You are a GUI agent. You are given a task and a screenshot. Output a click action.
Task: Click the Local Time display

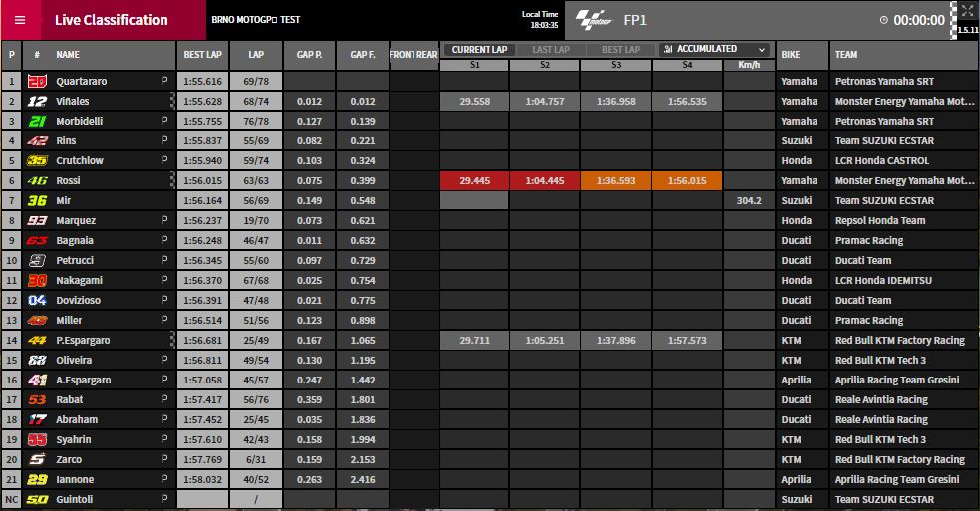541,19
